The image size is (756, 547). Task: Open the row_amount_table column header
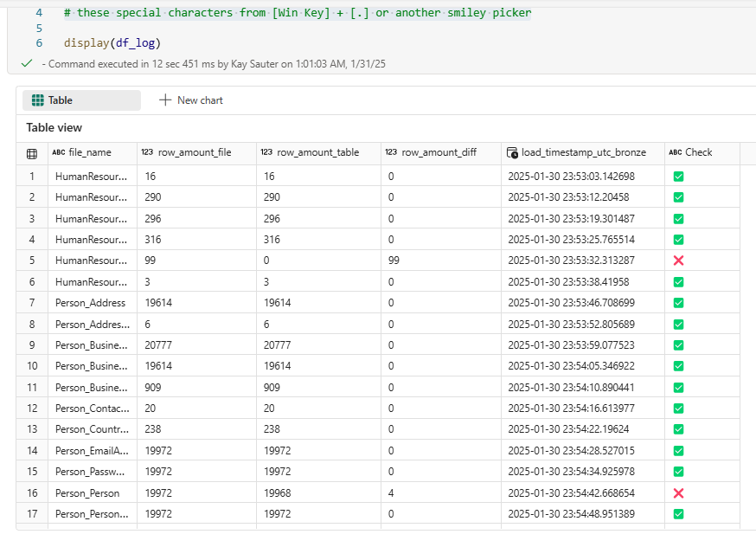coord(317,153)
